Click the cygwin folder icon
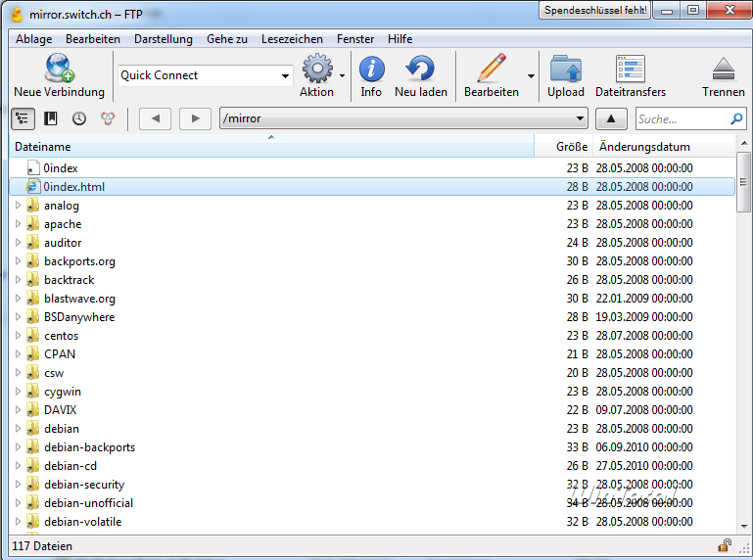The image size is (753, 560). (32, 392)
